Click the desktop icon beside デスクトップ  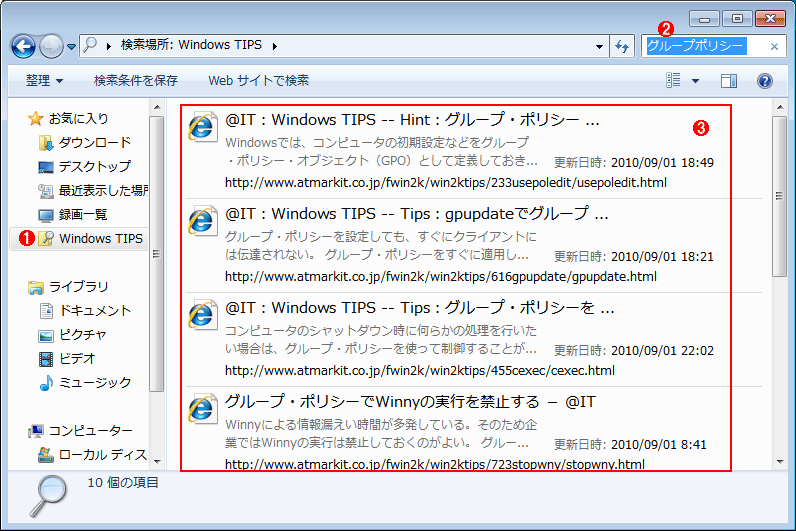(46, 167)
